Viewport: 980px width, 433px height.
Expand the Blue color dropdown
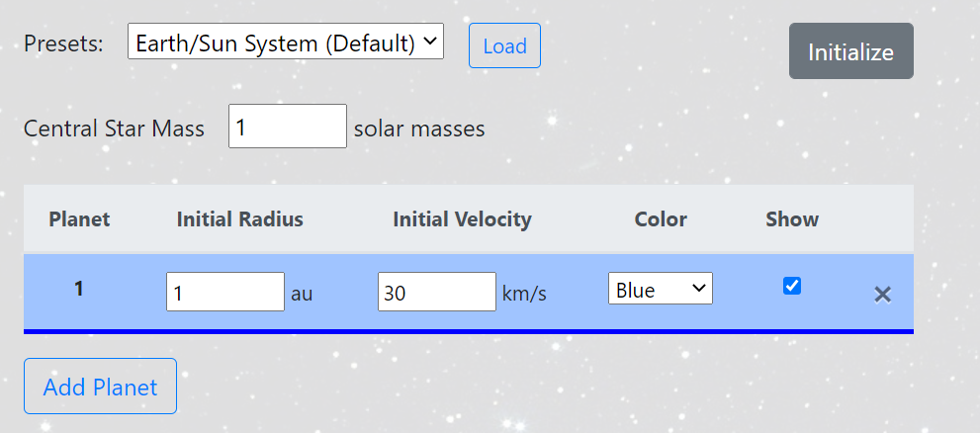point(660,288)
